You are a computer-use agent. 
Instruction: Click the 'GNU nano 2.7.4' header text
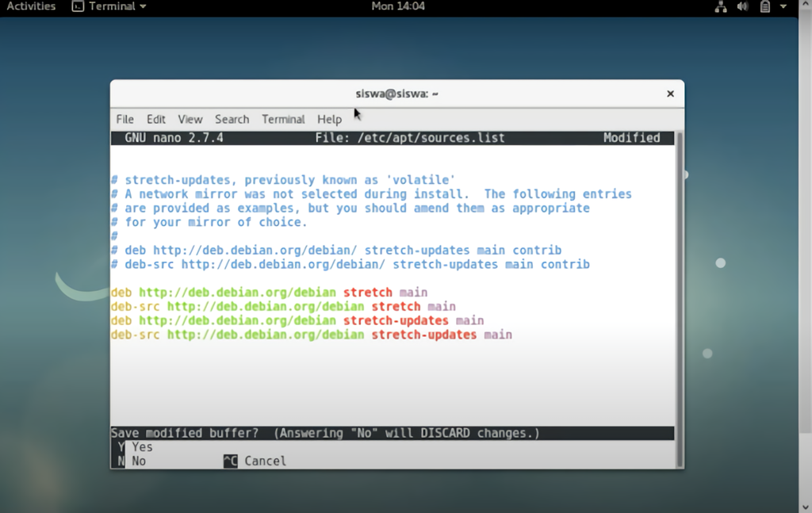(174, 138)
